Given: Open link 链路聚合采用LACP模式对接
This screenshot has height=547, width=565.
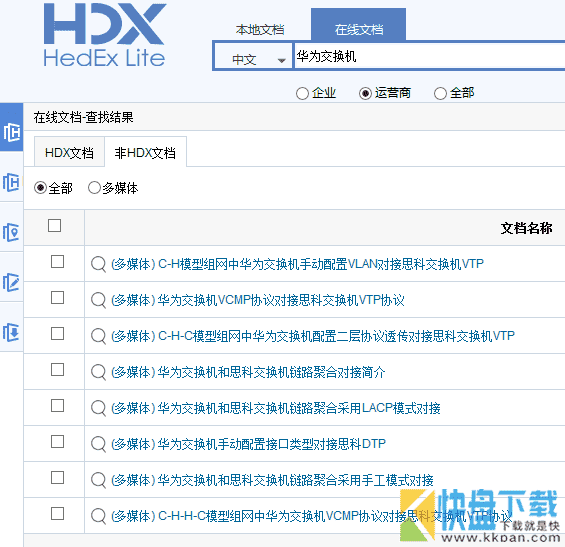Looking at the screenshot, I should tap(276, 408).
